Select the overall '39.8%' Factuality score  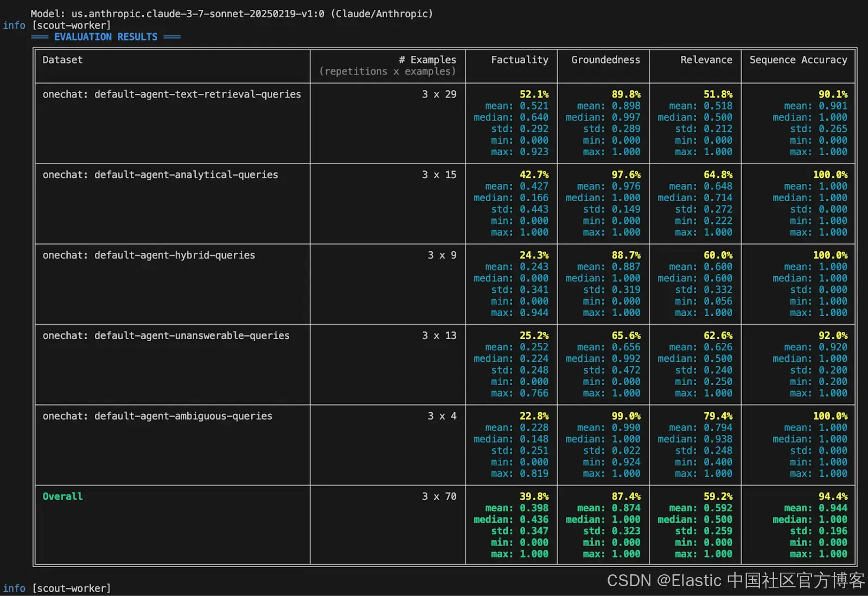[x=534, y=496]
